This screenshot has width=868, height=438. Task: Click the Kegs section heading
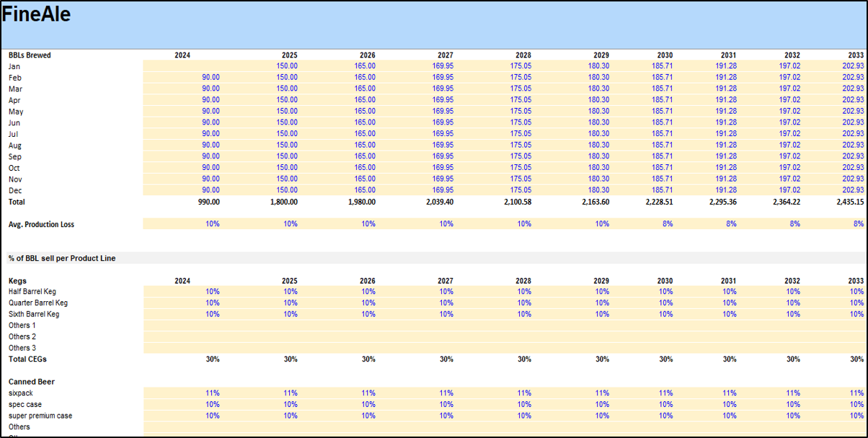click(18, 280)
